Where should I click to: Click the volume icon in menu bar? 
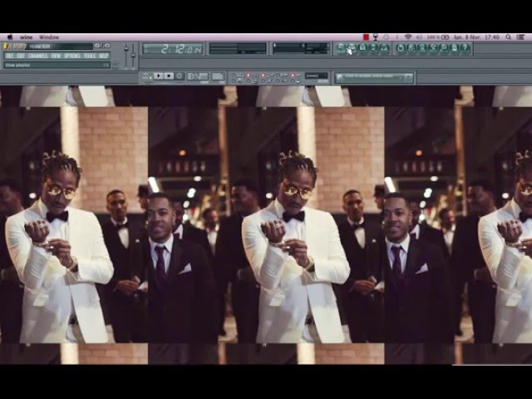tap(419, 37)
